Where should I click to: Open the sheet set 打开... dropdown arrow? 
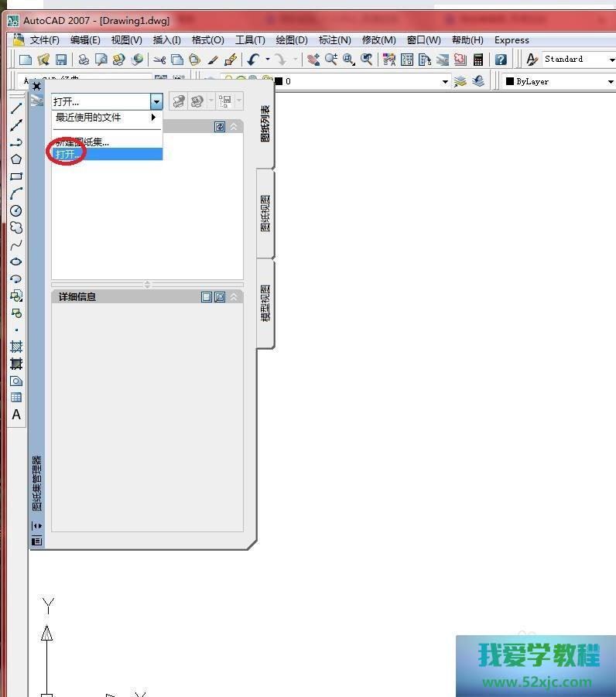coord(156,101)
